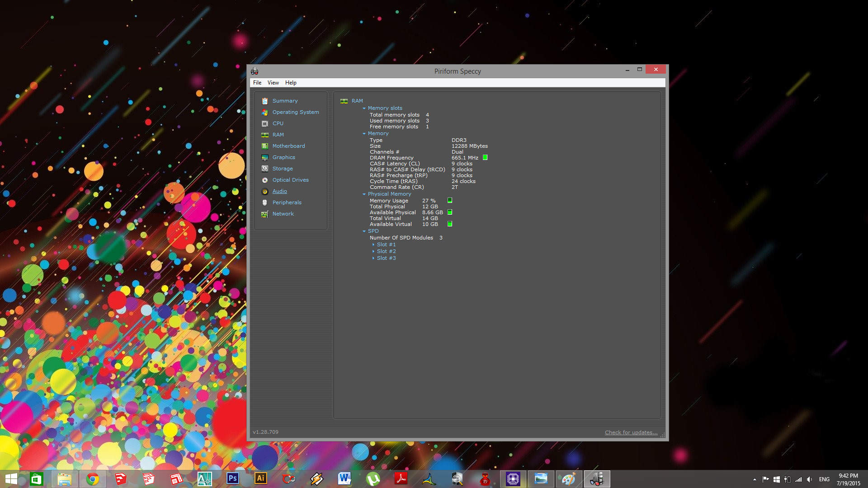Click the '12288 MBytes' size value
Viewport: 868px width, 488px height.
pyautogui.click(x=469, y=146)
